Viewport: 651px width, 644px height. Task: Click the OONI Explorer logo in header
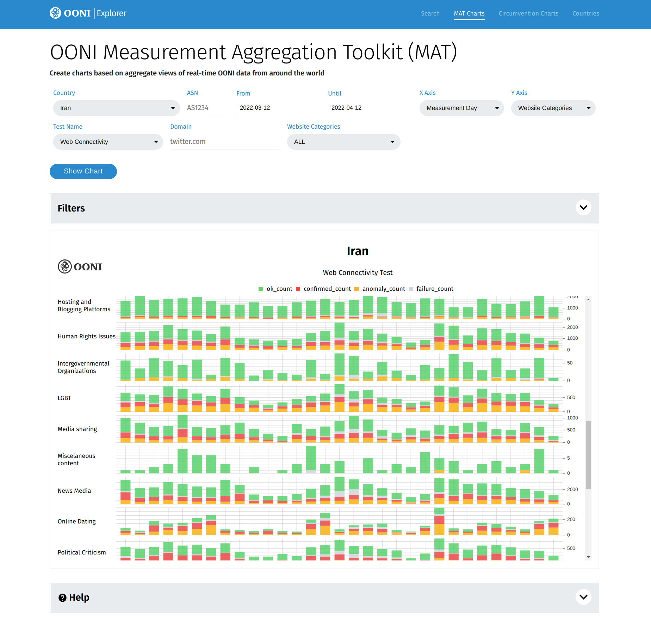pyautogui.click(x=88, y=13)
